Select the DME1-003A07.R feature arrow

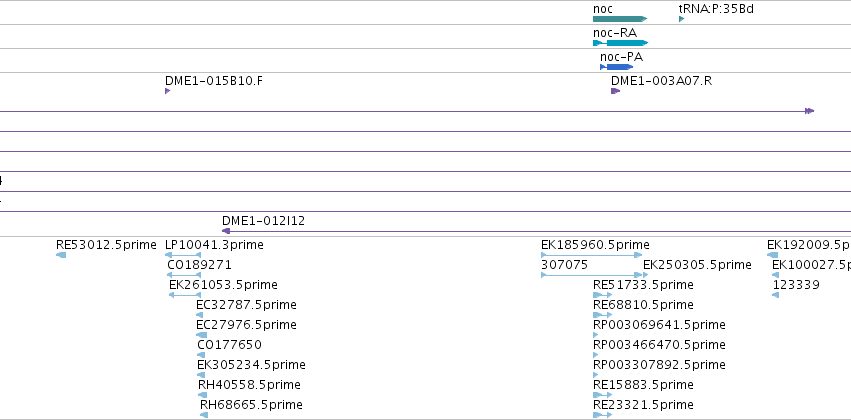[615, 91]
